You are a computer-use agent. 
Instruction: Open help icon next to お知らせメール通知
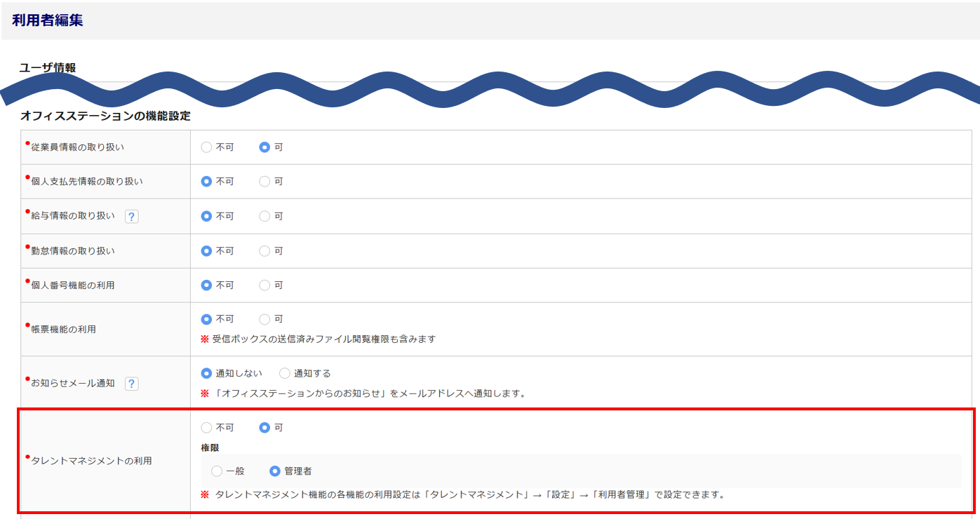[x=132, y=384]
